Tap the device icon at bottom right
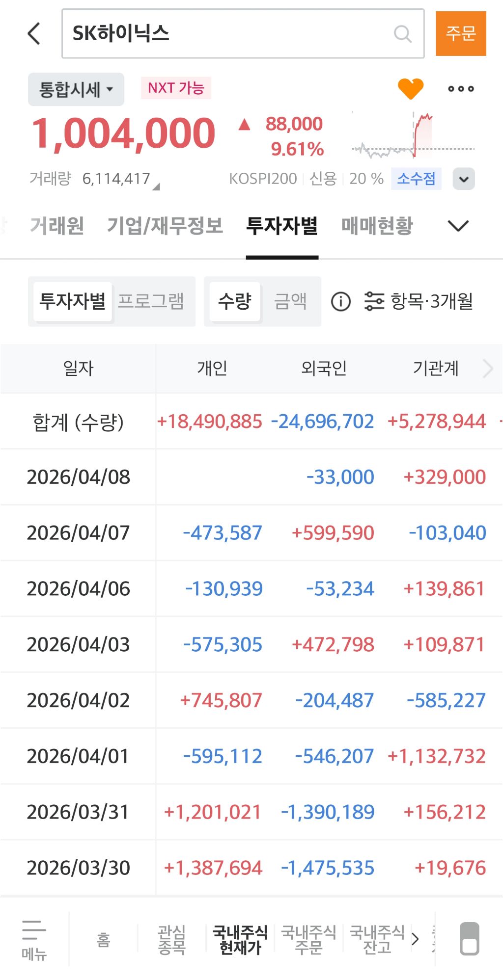 469,938
